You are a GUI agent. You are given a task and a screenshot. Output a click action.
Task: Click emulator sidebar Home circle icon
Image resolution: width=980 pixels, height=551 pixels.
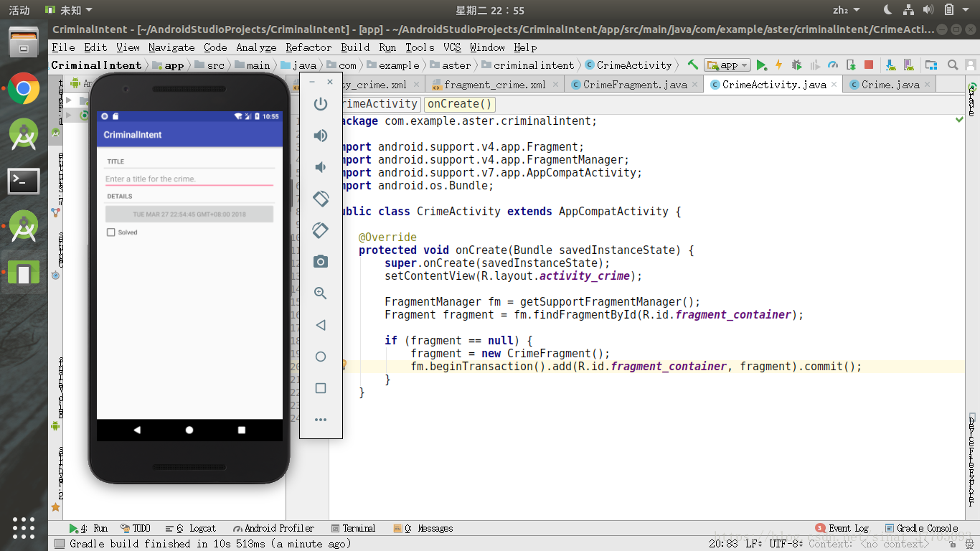pos(321,357)
